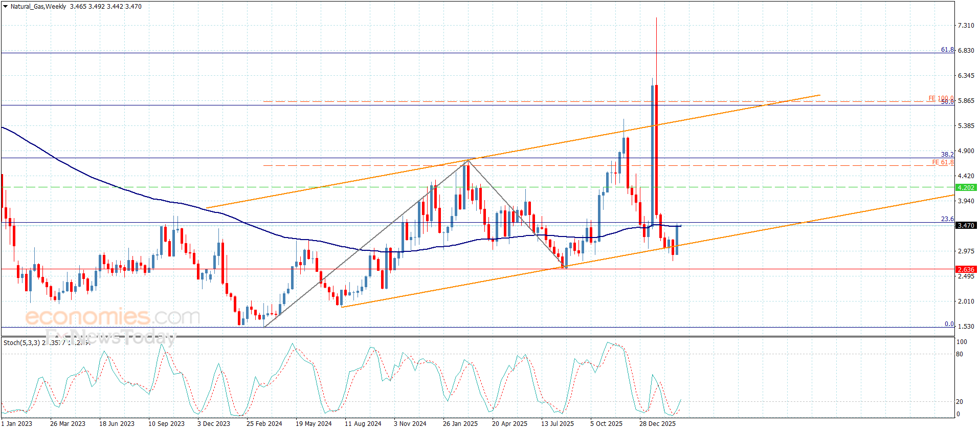Click the 26 Jan 2025 date label
The height and width of the screenshot is (430, 980).
[460, 423]
